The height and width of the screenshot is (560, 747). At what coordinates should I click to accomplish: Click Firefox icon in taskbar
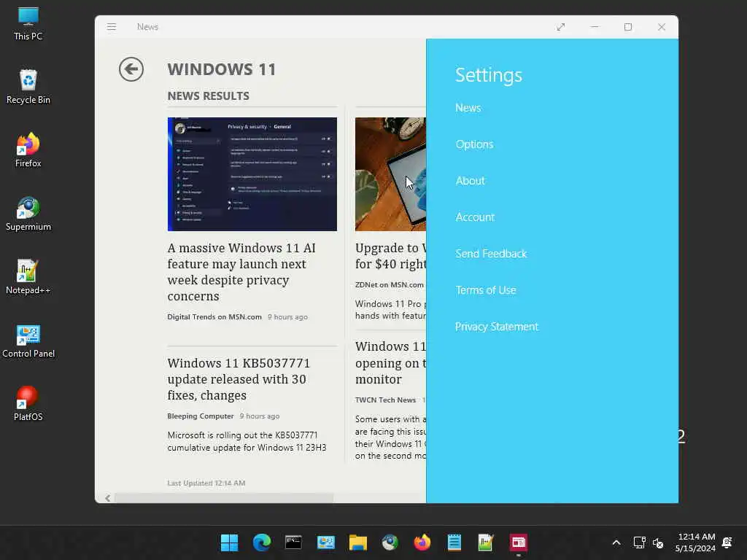tap(422, 542)
